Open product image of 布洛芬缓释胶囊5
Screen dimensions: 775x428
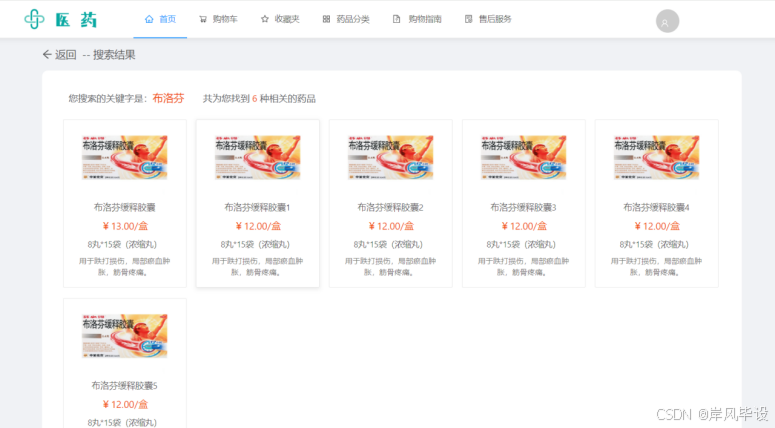(125, 336)
